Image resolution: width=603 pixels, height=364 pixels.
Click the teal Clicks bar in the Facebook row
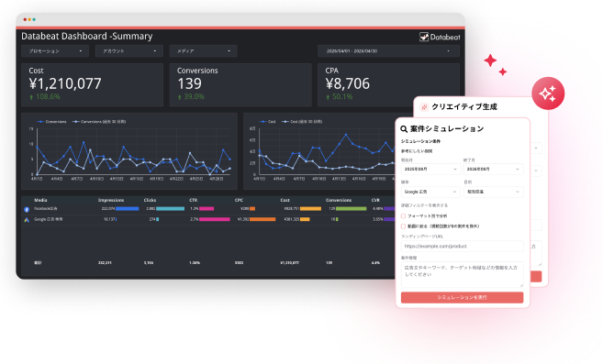click(171, 209)
